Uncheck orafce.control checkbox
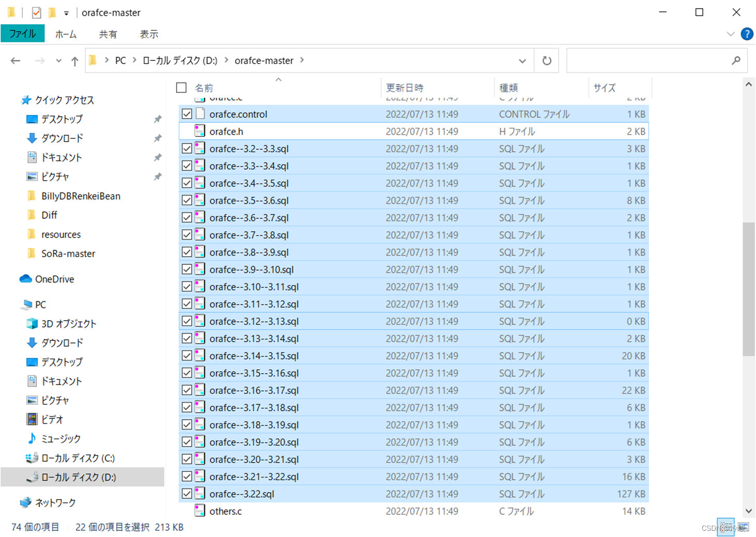756x537 pixels. tap(187, 114)
